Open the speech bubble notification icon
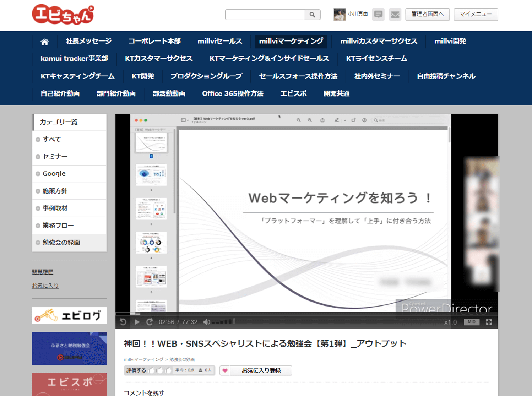Screen dimensions: 532x396 tap(378, 15)
